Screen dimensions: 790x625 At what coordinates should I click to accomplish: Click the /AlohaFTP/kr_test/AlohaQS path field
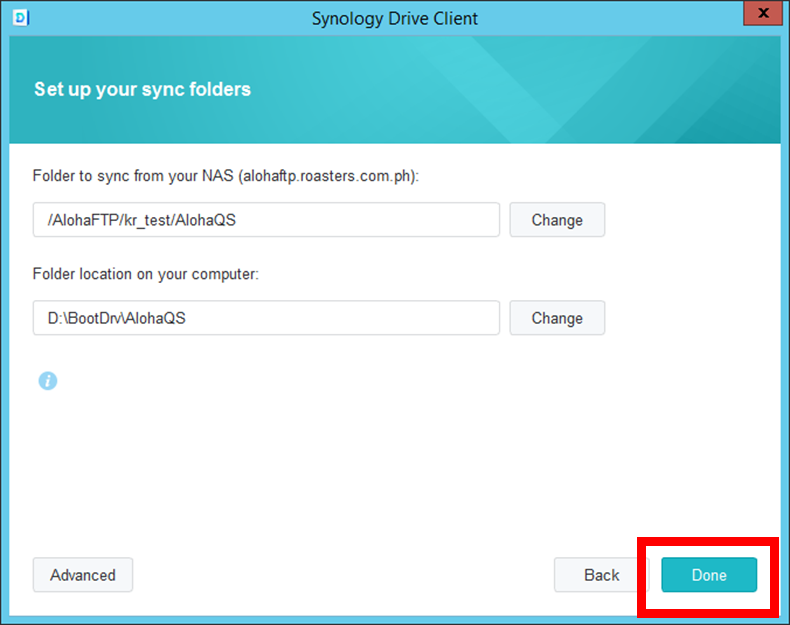[x=266, y=220]
